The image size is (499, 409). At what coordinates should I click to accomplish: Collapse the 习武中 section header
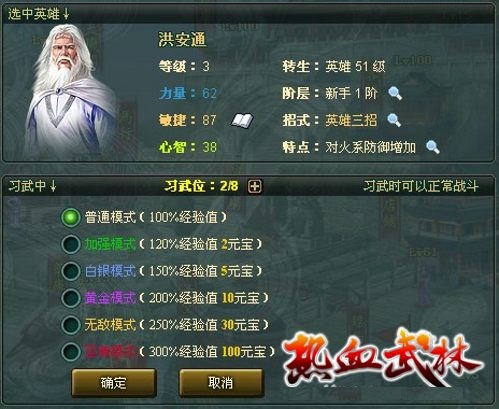[32, 186]
